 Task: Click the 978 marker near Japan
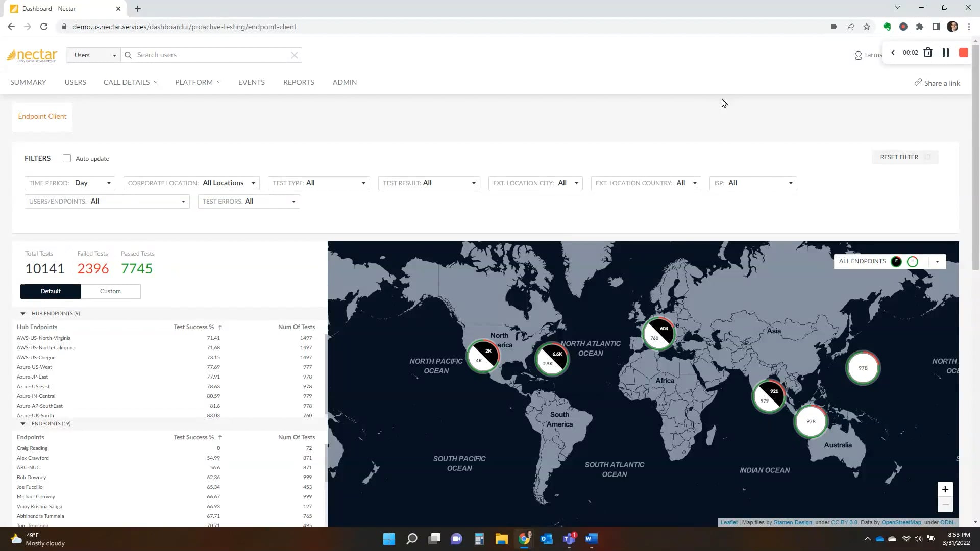(863, 368)
